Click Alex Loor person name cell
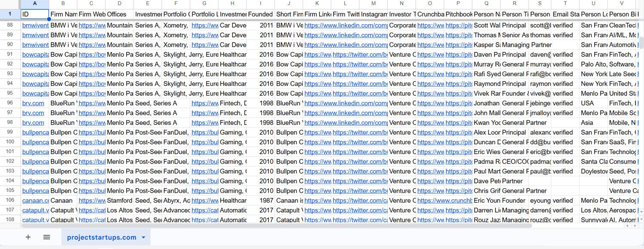 pyautogui.click(x=486, y=132)
